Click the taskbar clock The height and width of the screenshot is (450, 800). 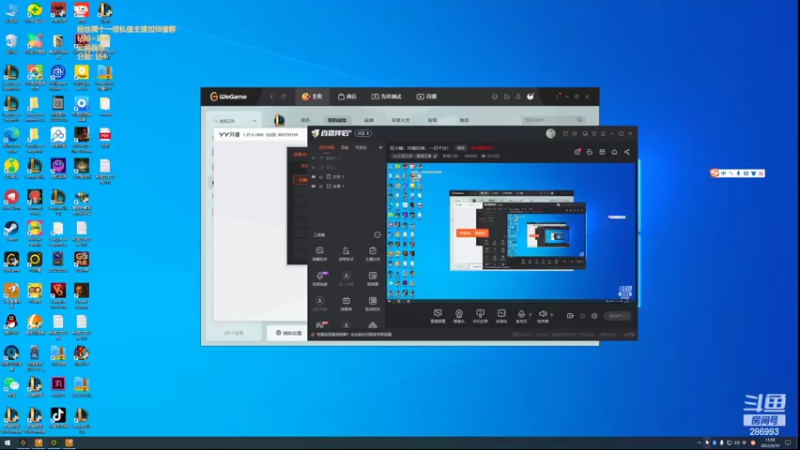[x=770, y=443]
